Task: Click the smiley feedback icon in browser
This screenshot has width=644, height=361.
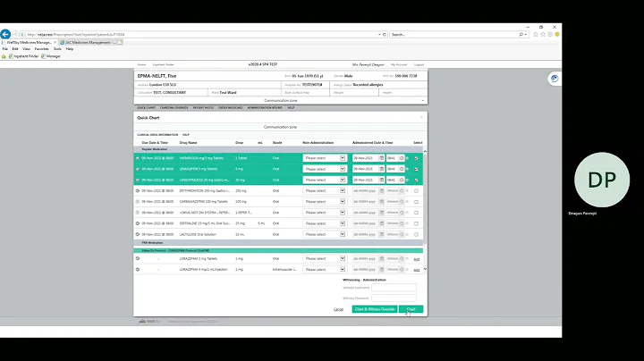Action: tap(557, 35)
